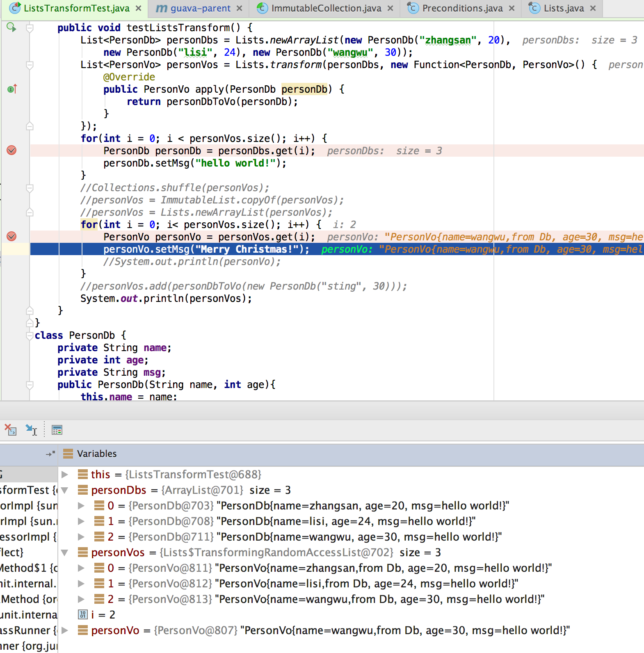This screenshot has width=644, height=653.
Task: Click the personVos object icon
Action: tap(83, 552)
